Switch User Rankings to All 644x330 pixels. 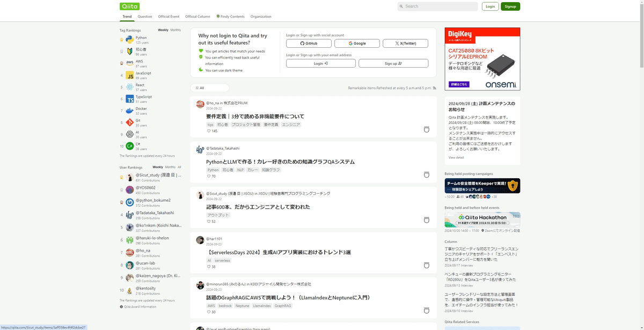pyautogui.click(x=179, y=167)
